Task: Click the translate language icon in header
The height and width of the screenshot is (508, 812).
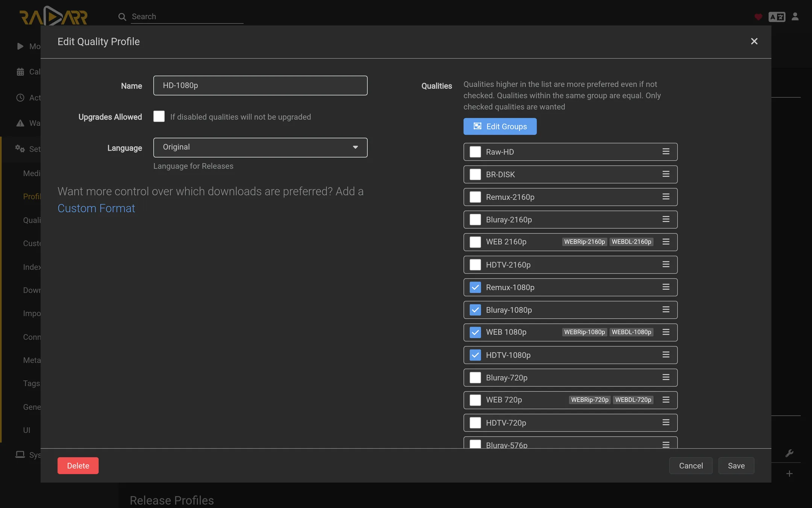Action: click(777, 17)
